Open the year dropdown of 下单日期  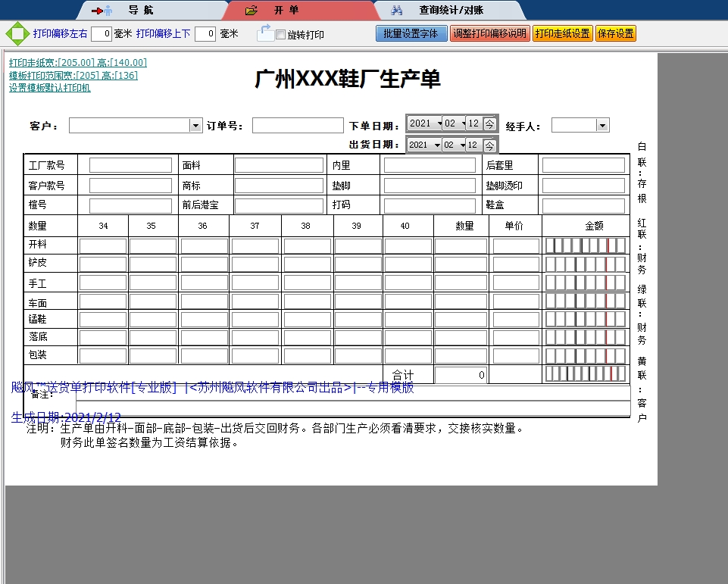pyautogui.click(x=439, y=124)
